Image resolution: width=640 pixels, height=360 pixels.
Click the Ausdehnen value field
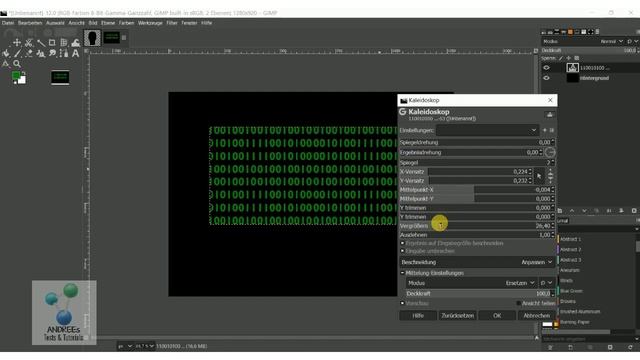coord(477,235)
